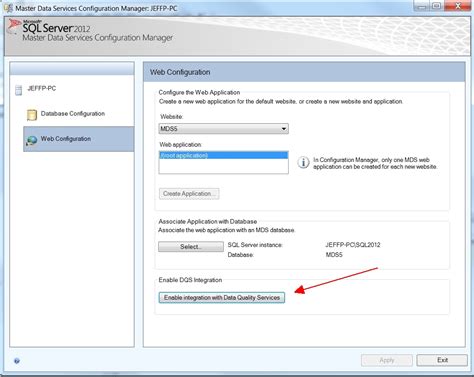Minimize the Configuration Manager window
This screenshot has width=474, height=377.
click(x=421, y=6)
